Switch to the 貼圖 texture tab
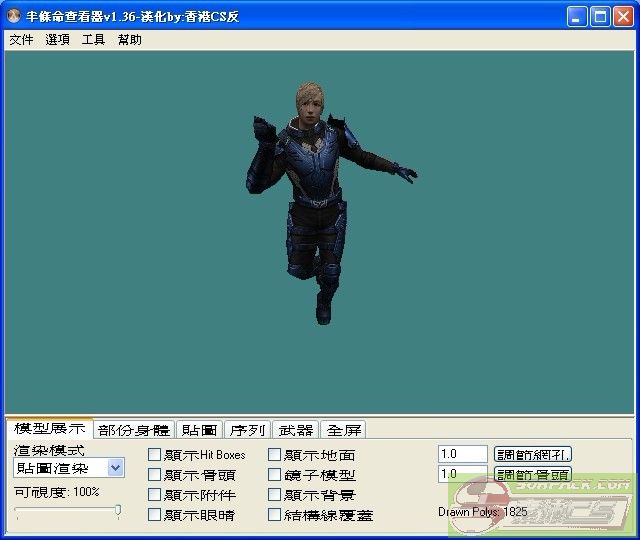Viewport: 640px width, 540px height. click(198, 430)
